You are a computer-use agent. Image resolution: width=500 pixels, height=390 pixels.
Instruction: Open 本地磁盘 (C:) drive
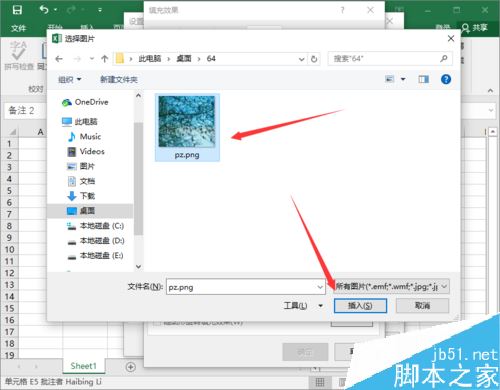tap(96, 226)
